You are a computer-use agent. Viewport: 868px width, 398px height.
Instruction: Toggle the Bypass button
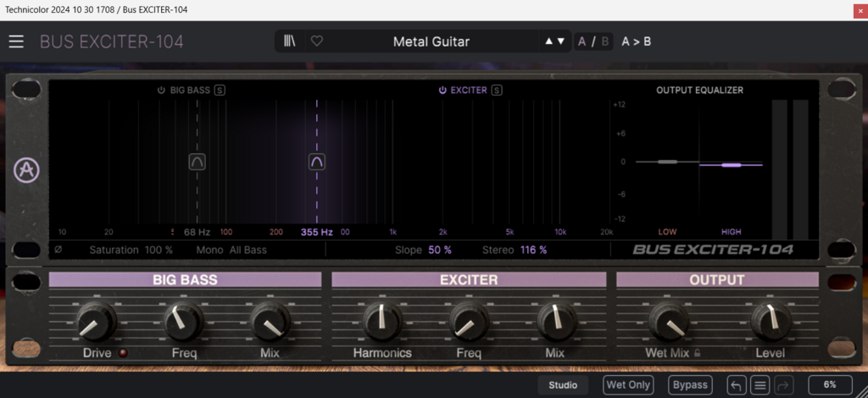click(x=691, y=384)
